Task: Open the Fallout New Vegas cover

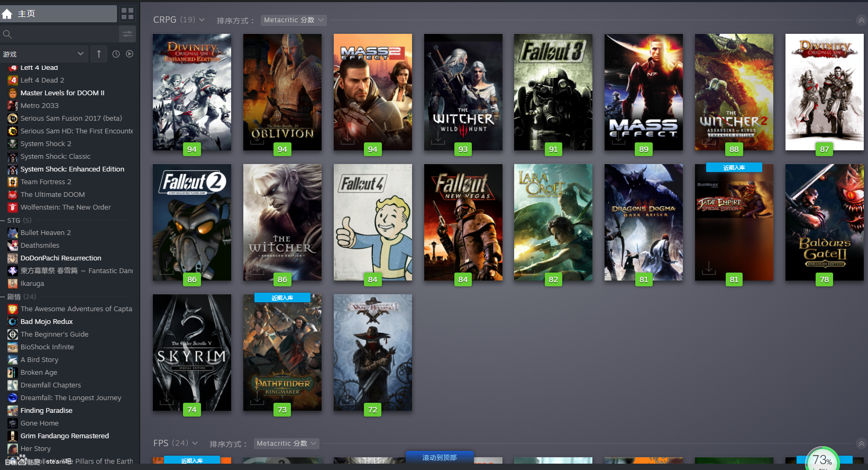Action: coord(463,222)
